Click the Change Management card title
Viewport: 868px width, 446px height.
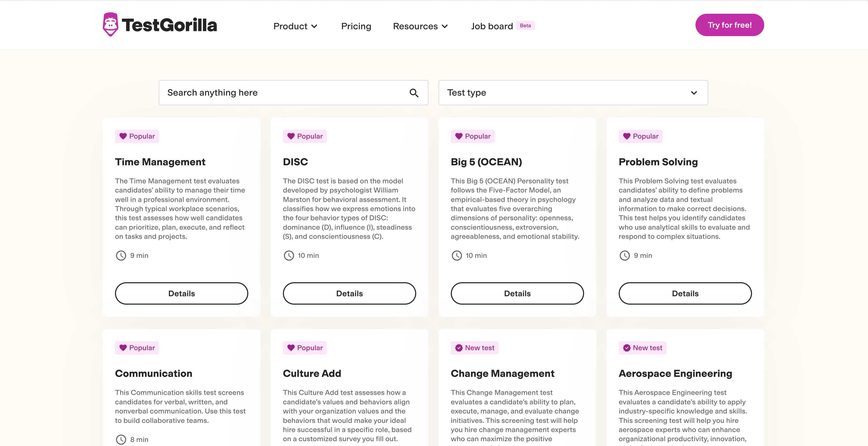(x=502, y=374)
